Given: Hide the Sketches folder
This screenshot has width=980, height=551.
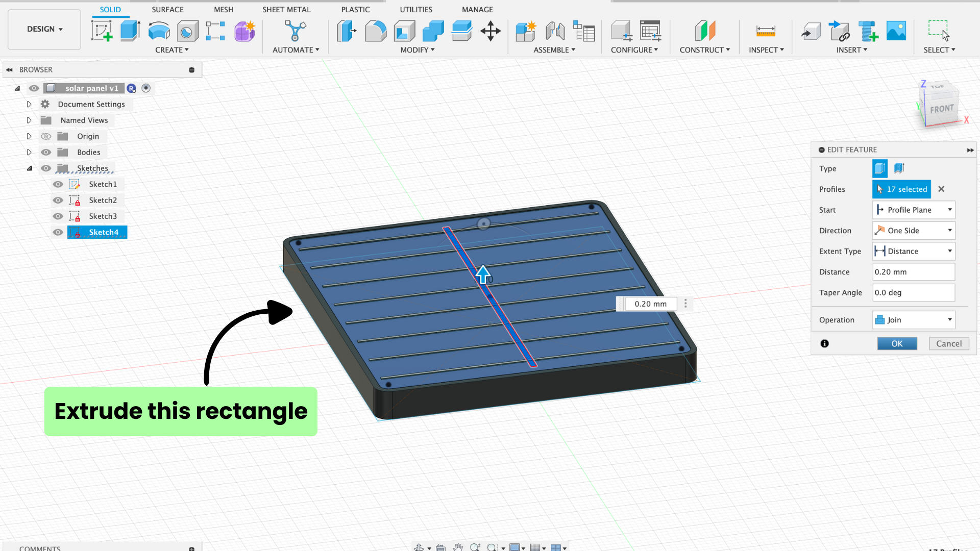Looking at the screenshot, I should pos(46,168).
